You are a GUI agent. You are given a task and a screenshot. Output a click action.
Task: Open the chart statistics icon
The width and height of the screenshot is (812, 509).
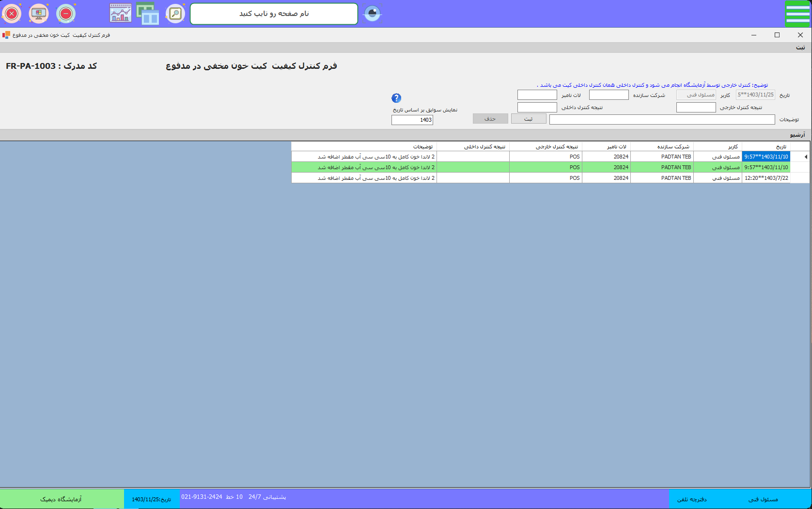120,14
